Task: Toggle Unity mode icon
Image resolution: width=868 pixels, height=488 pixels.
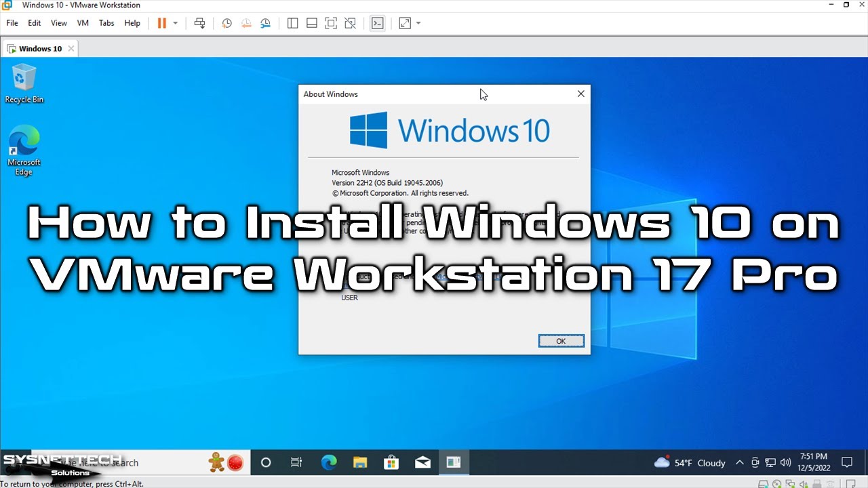Action: click(351, 23)
